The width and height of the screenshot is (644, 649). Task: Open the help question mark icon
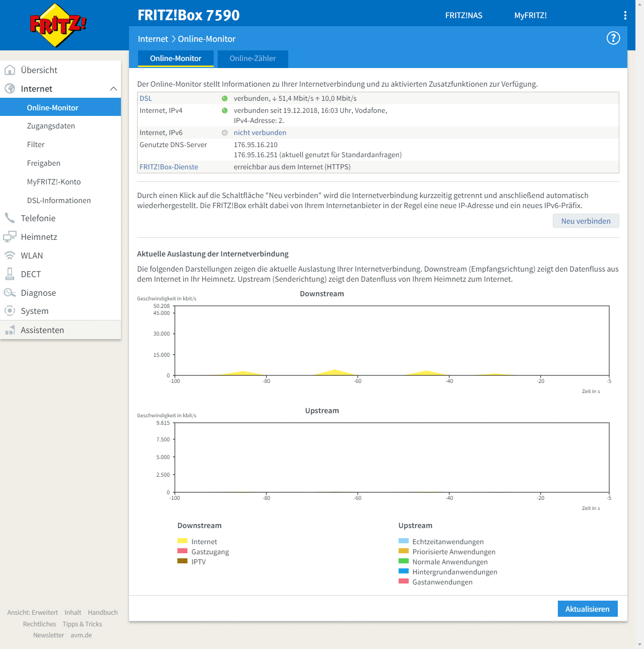tap(613, 38)
